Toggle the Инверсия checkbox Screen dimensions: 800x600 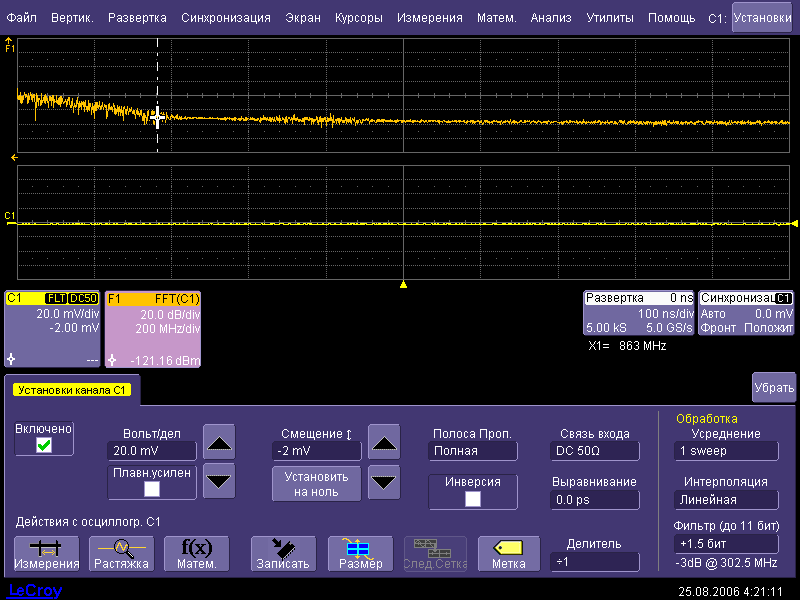(x=473, y=498)
